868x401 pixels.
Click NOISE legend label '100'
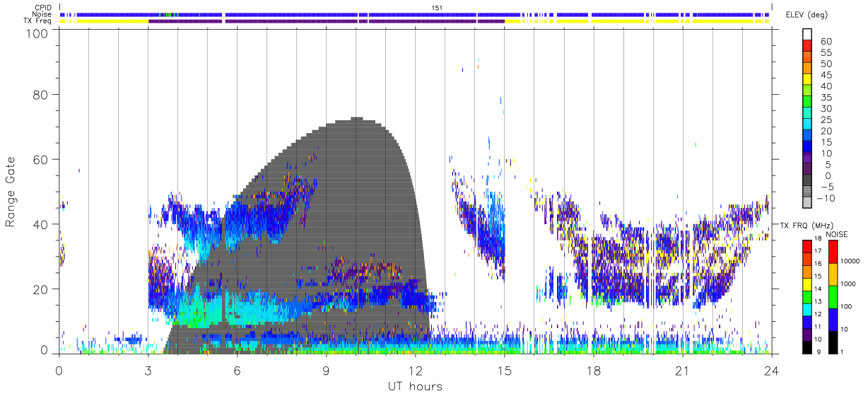pos(847,306)
